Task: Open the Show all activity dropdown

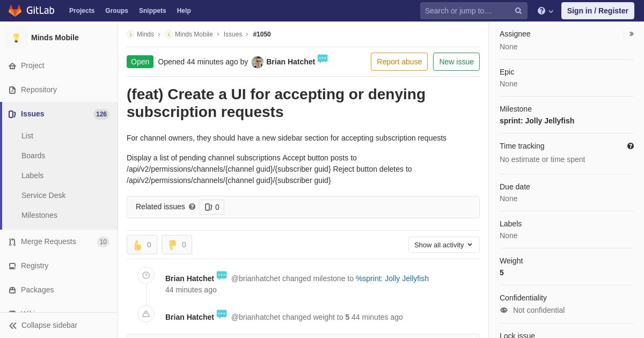Action: pyautogui.click(x=444, y=245)
